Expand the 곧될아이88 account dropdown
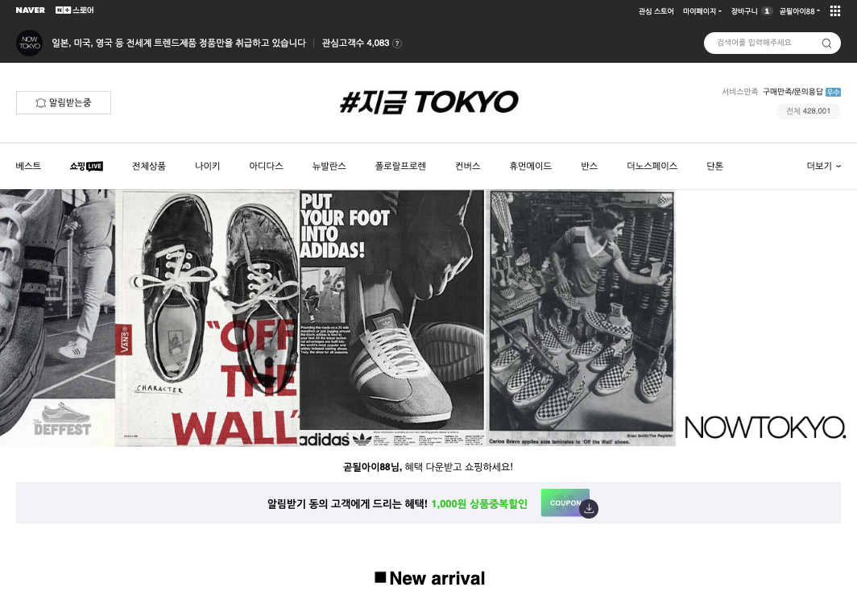This screenshot has width=857, height=616. pyautogui.click(x=800, y=11)
